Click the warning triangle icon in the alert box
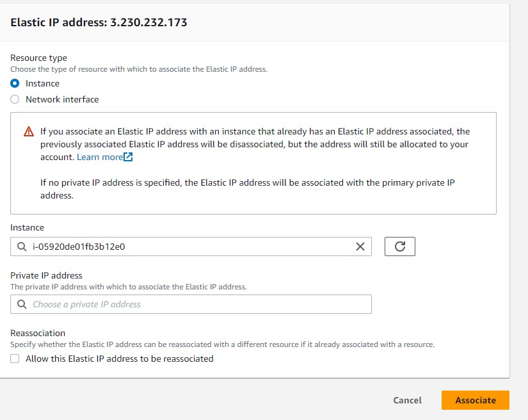Image resolution: width=528 pixels, height=420 pixels. [29, 132]
